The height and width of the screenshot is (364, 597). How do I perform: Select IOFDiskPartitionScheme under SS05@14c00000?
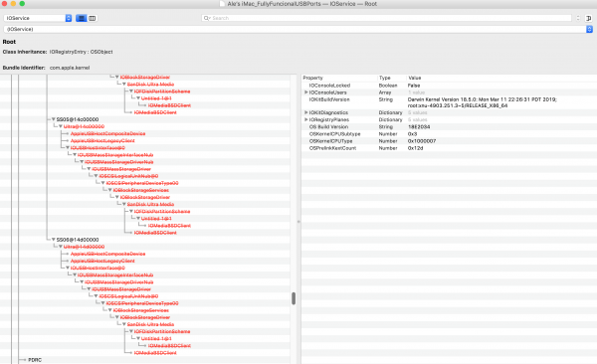(162, 211)
